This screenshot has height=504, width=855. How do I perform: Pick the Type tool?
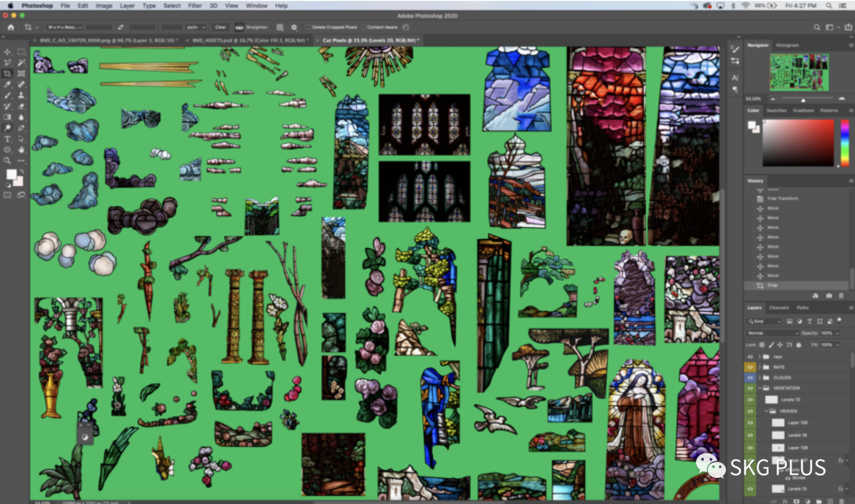coord(8,138)
